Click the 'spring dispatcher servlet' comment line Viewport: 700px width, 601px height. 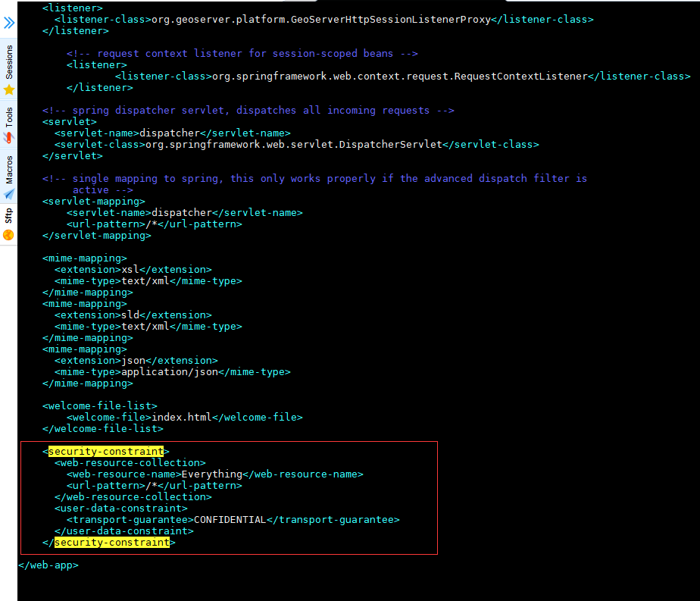pyautogui.click(x=248, y=111)
